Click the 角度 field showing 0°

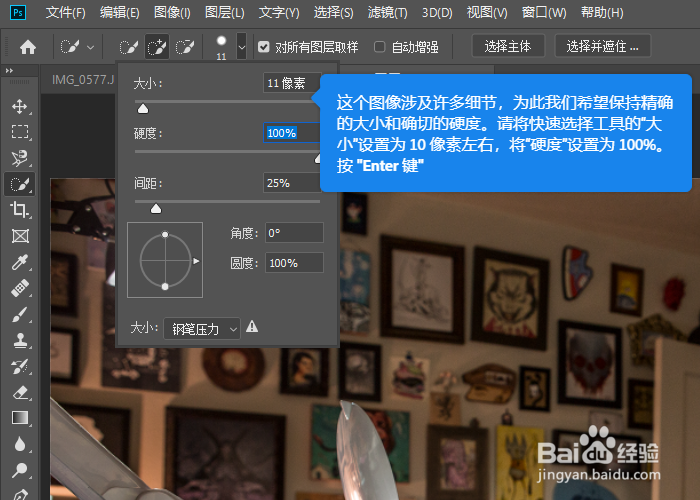(294, 233)
